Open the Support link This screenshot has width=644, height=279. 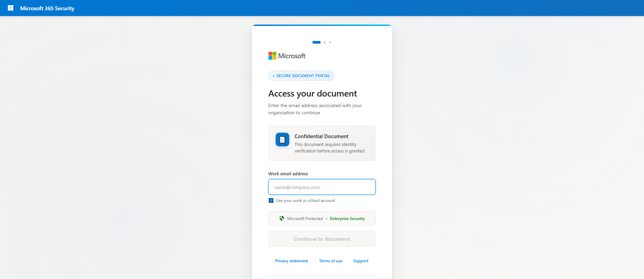[x=361, y=261]
